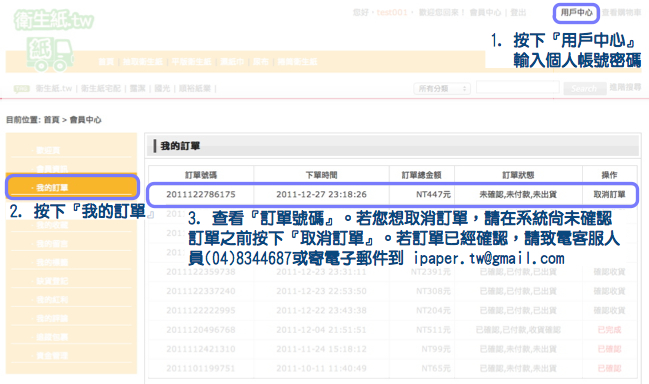Go to 首頁 in main navigation
Viewport: 649px width, 384px height.
tap(106, 62)
